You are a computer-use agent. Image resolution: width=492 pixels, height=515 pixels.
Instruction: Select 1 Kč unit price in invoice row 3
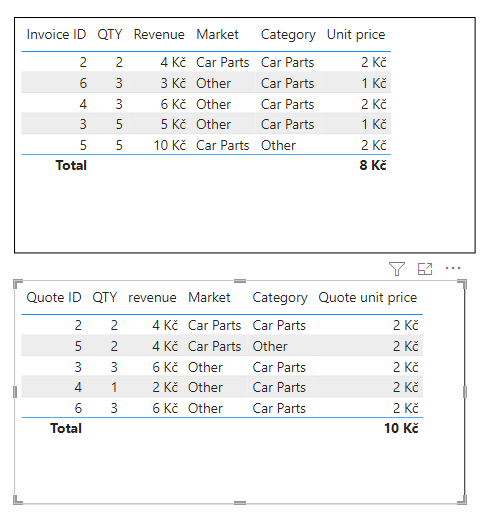(374, 124)
